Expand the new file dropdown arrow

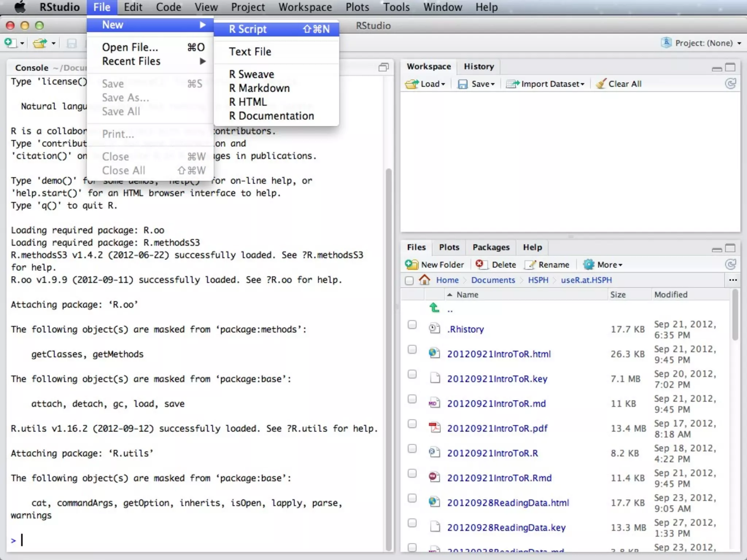22,43
